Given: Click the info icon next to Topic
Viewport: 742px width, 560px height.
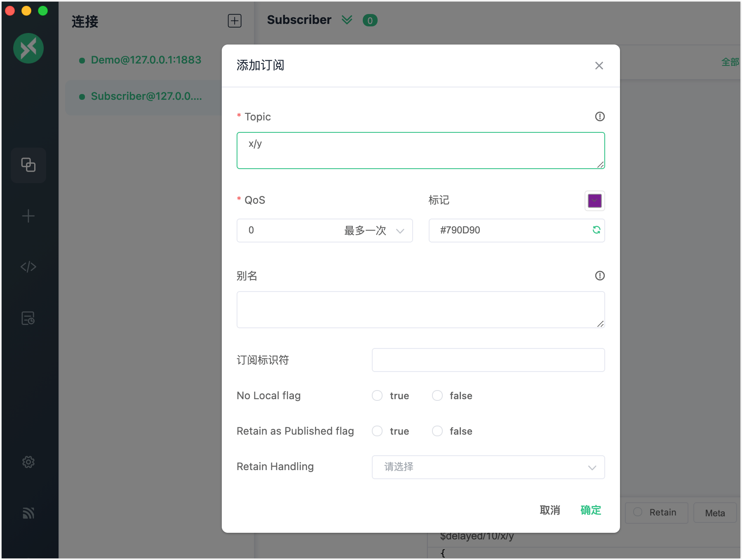Looking at the screenshot, I should pyautogui.click(x=600, y=117).
